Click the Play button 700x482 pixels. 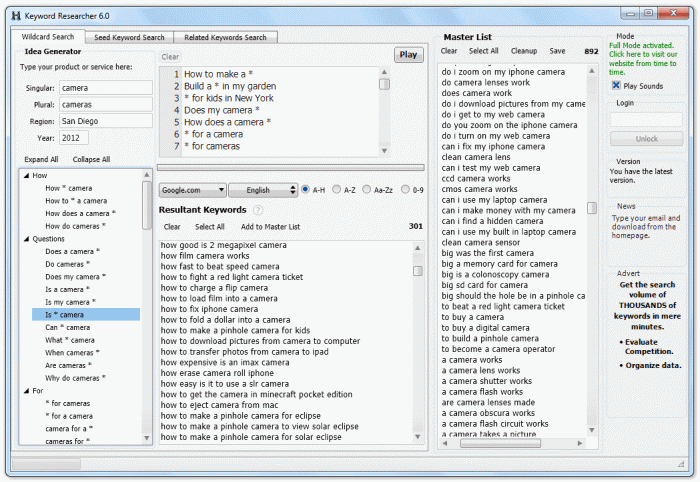tap(408, 54)
